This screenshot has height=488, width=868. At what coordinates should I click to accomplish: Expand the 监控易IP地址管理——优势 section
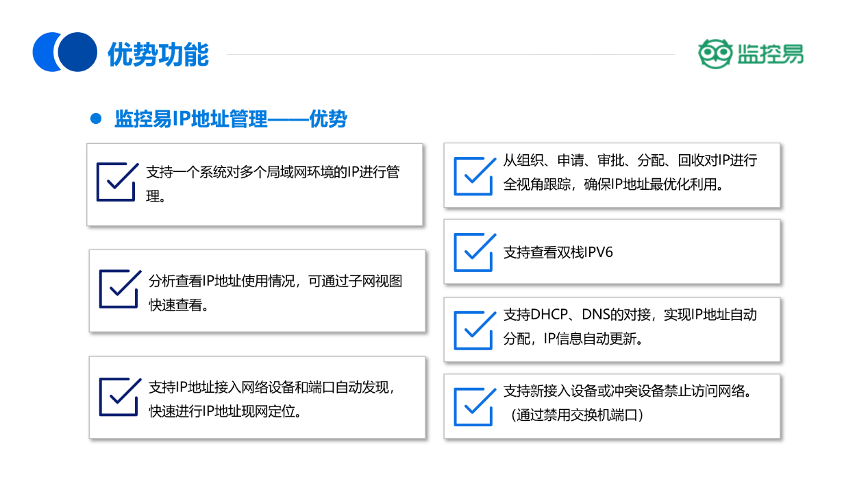230,119
